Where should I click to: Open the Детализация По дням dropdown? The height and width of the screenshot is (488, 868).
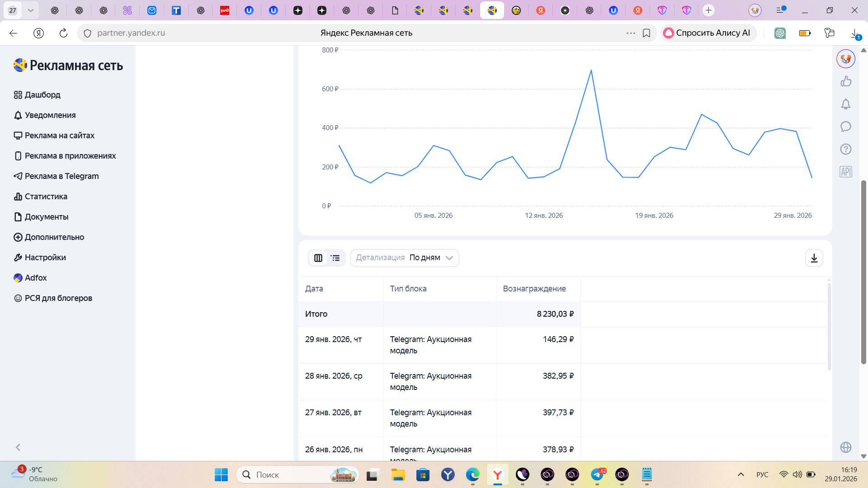tap(405, 258)
